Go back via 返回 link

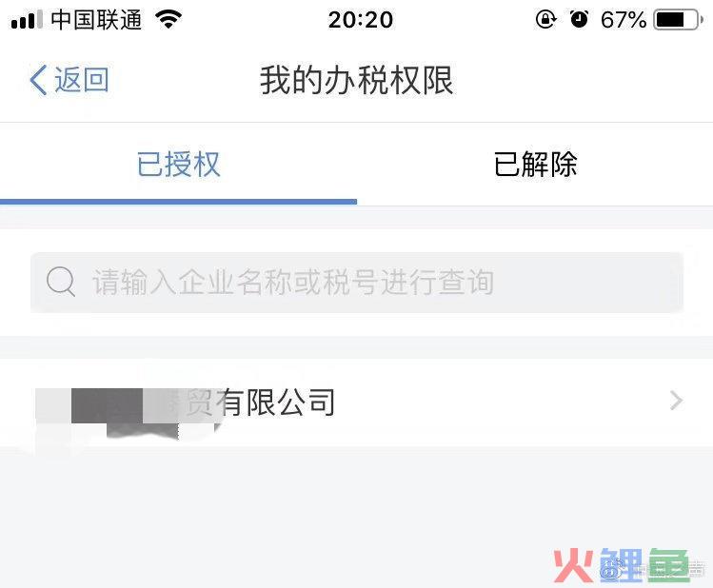(x=82, y=80)
